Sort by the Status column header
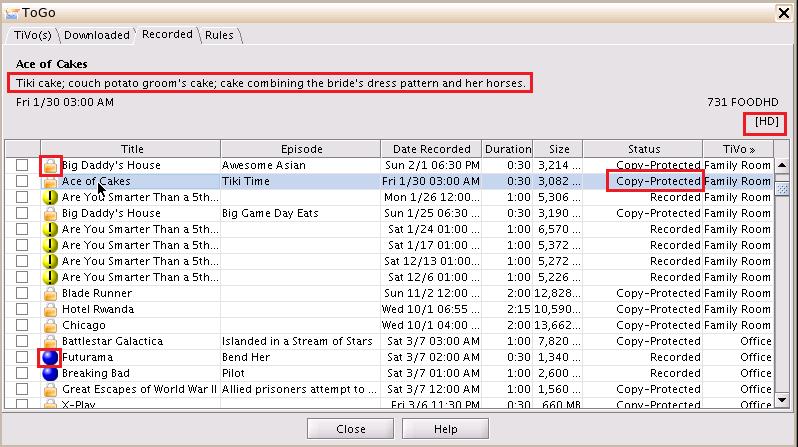 (x=643, y=149)
